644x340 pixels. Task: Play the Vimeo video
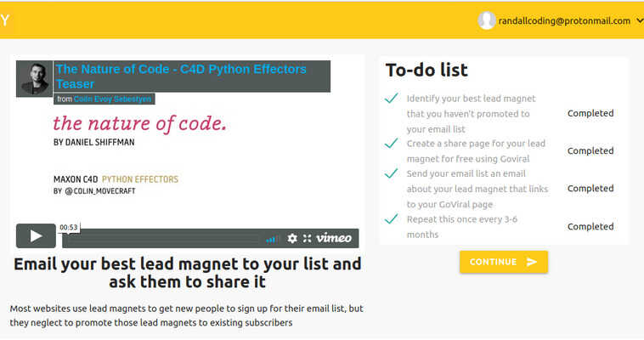pos(36,235)
